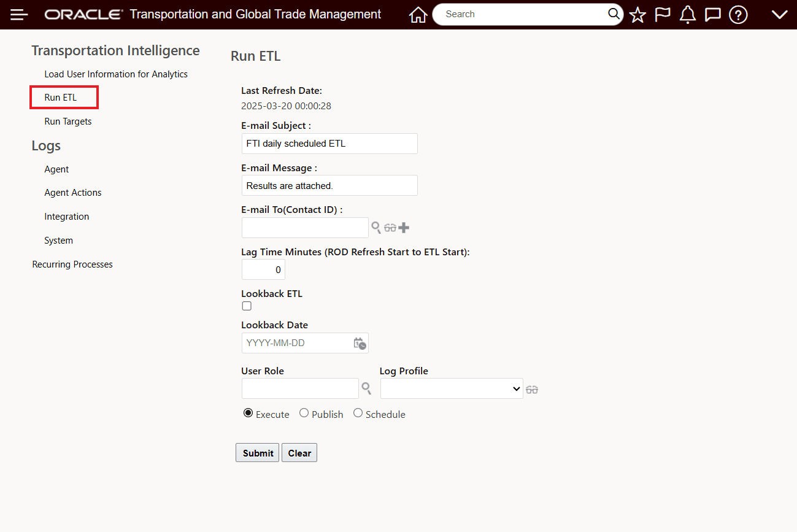Go to the Home page icon
797x532 pixels.
tap(418, 15)
